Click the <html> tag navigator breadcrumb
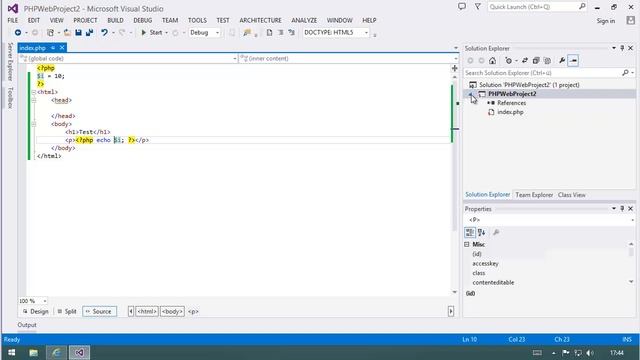Viewport: 640px width, 360px height. click(x=147, y=311)
